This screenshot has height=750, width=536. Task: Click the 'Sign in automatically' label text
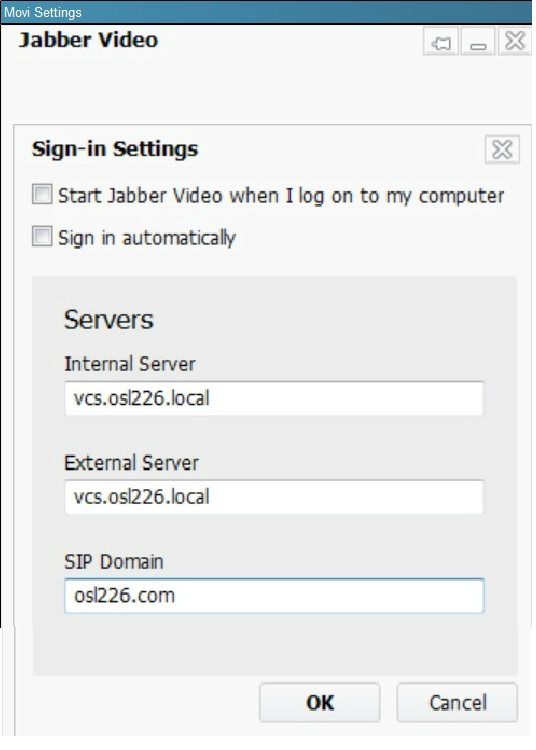[x=147, y=238]
